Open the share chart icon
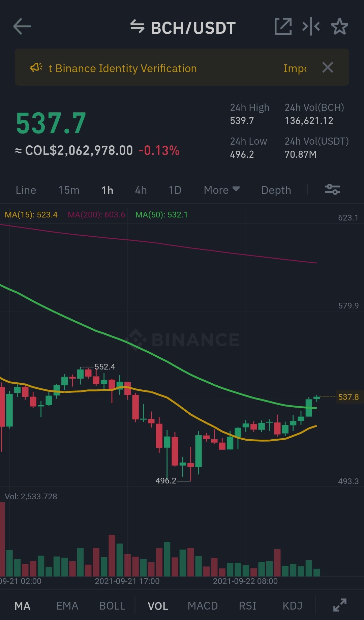364x620 pixels. (x=283, y=27)
